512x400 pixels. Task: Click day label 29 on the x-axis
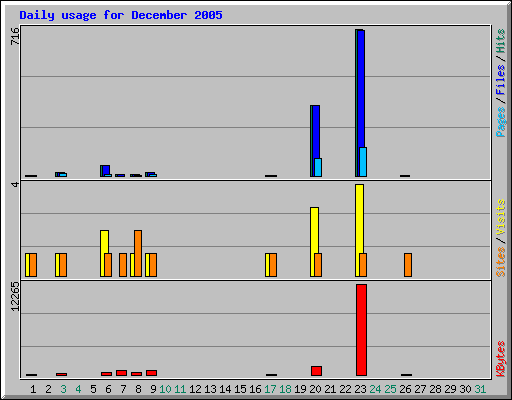coord(450,389)
